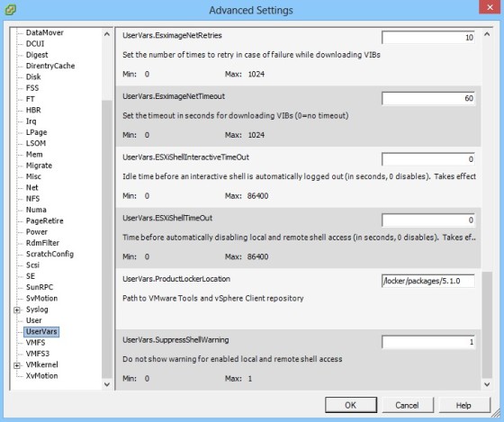The width and height of the screenshot is (504, 422).
Task: Select the UserVars tree item
Action: pyautogui.click(x=41, y=331)
